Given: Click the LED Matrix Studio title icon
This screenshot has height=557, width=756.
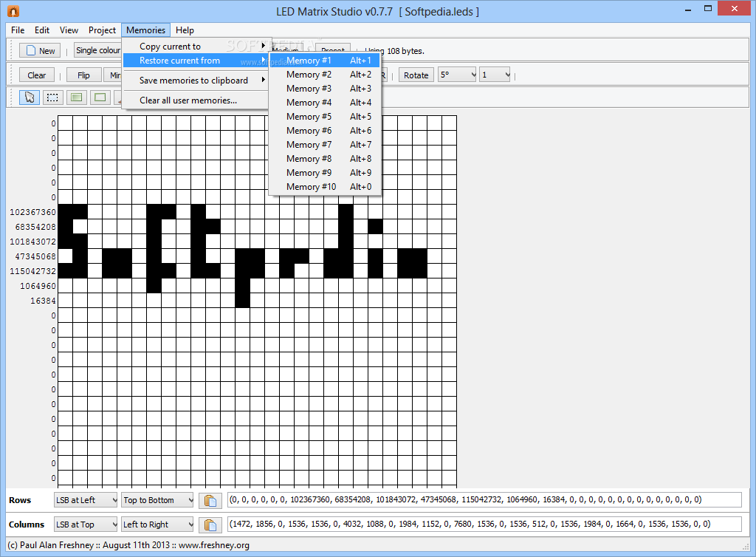Looking at the screenshot, I should tap(13, 11).
